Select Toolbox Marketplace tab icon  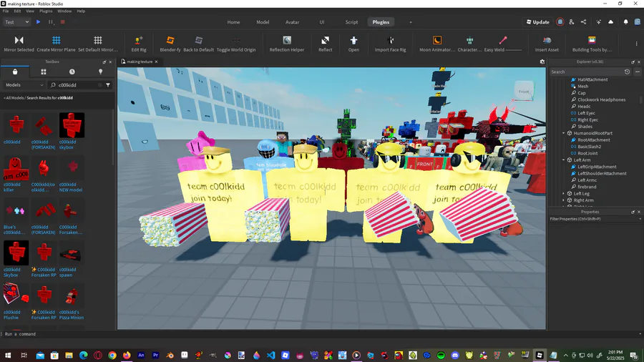pos(15,72)
